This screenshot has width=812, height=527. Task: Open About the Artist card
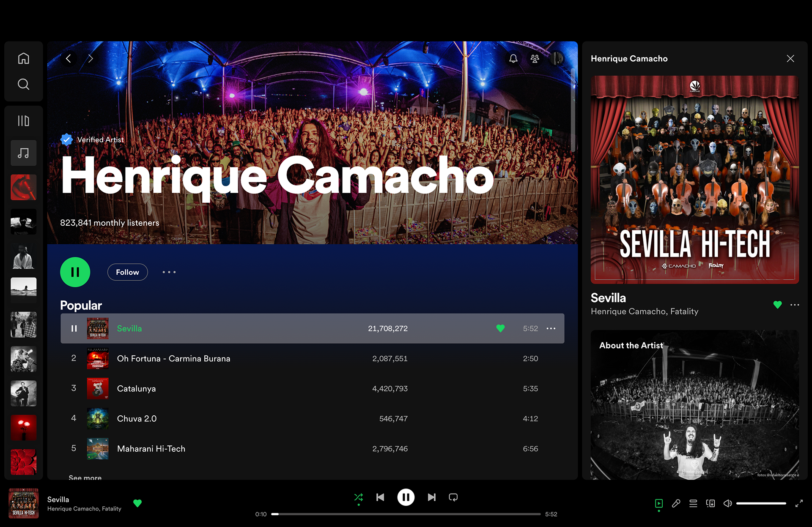pyautogui.click(x=695, y=405)
